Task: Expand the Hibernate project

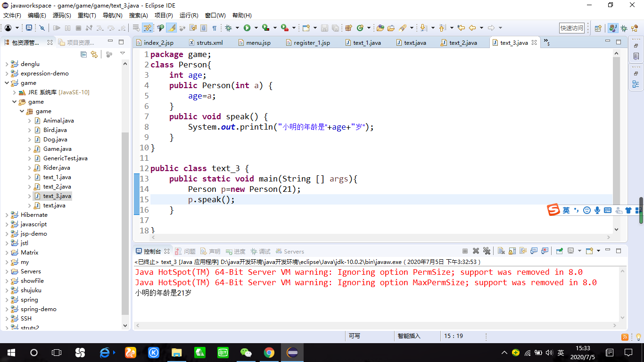Action: tap(7, 214)
